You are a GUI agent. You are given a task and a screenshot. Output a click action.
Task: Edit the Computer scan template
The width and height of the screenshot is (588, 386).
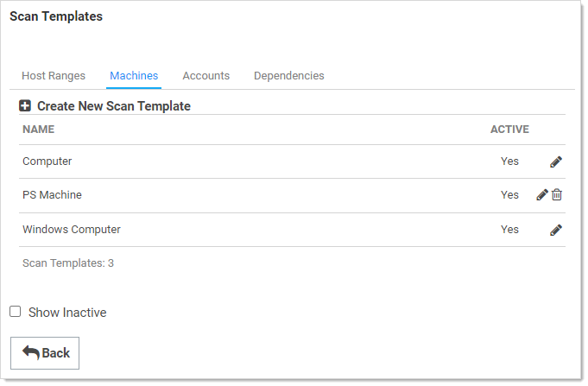tap(556, 161)
